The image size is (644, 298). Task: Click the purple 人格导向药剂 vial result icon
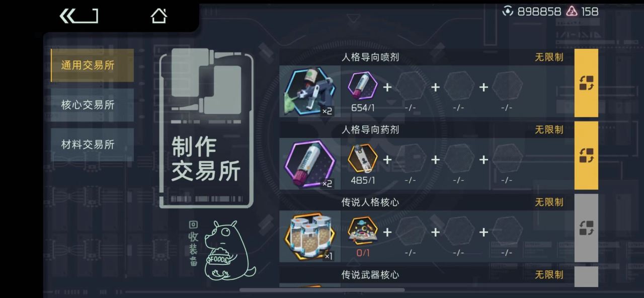tap(310, 164)
